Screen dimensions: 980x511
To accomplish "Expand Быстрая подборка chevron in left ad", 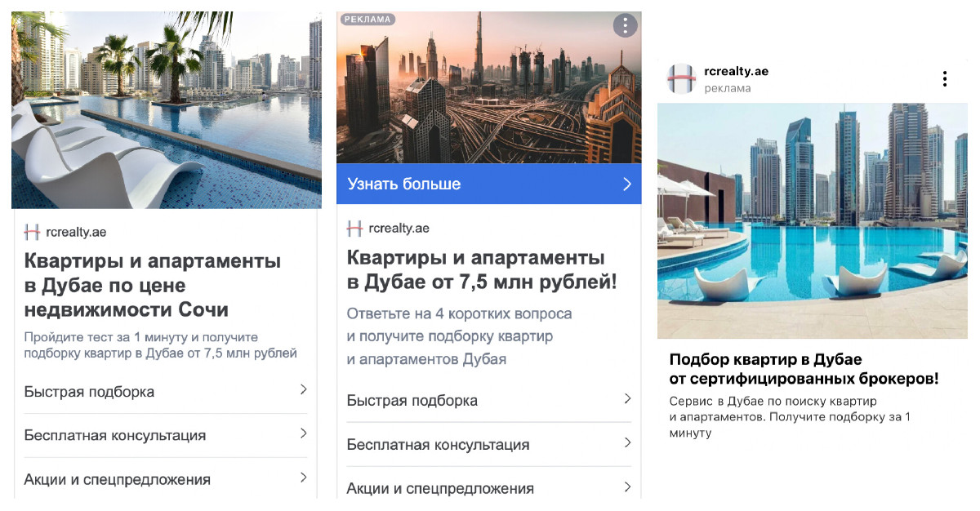I will pyautogui.click(x=303, y=390).
